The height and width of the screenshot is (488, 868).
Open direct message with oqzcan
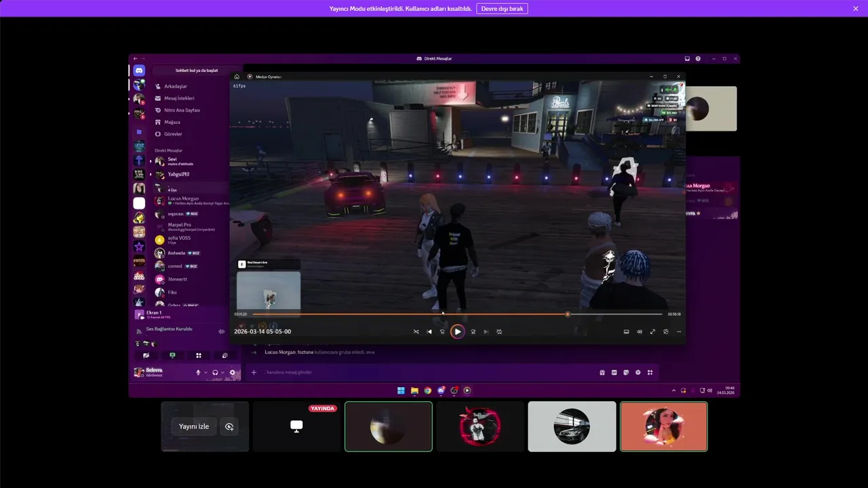tap(192, 213)
